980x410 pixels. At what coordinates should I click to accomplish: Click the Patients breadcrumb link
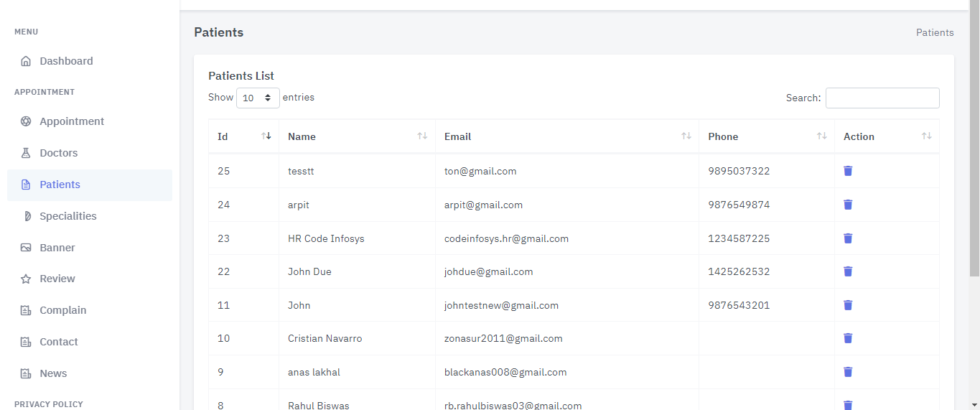(x=935, y=32)
